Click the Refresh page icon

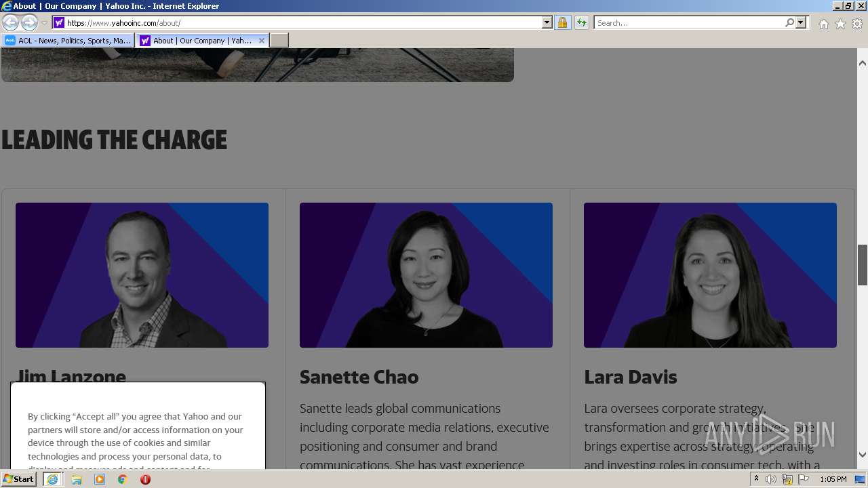tap(581, 22)
